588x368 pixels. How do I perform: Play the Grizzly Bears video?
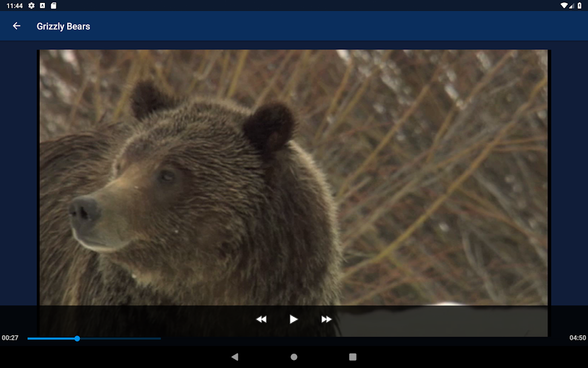click(x=293, y=319)
